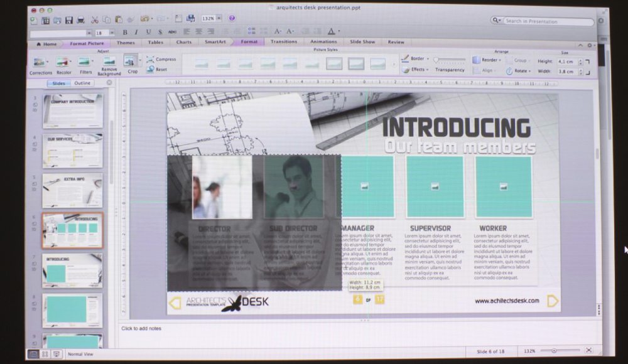
Task: Collapse the ribbon with the chevron
Action: (x=580, y=45)
